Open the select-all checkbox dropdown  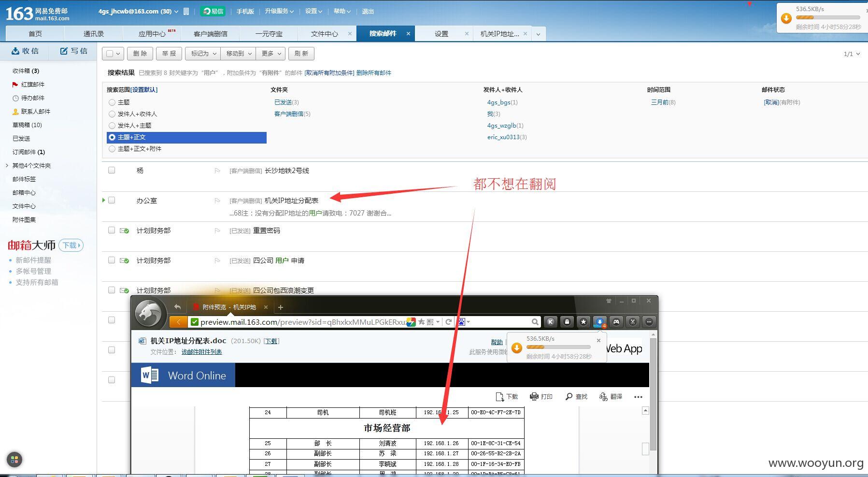tap(118, 54)
